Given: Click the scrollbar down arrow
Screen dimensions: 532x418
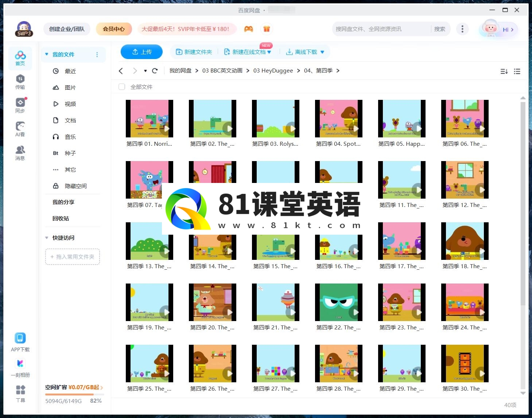Looking at the screenshot, I should pos(523,393).
